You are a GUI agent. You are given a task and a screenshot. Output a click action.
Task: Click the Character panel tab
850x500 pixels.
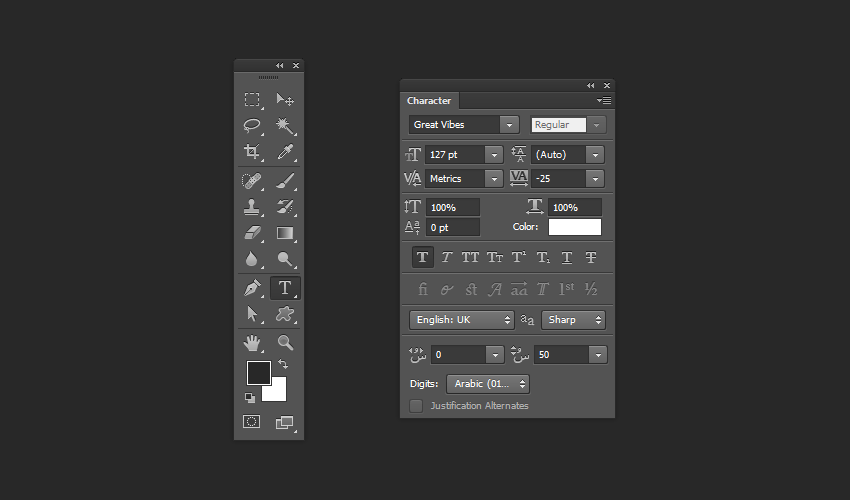[x=429, y=100]
